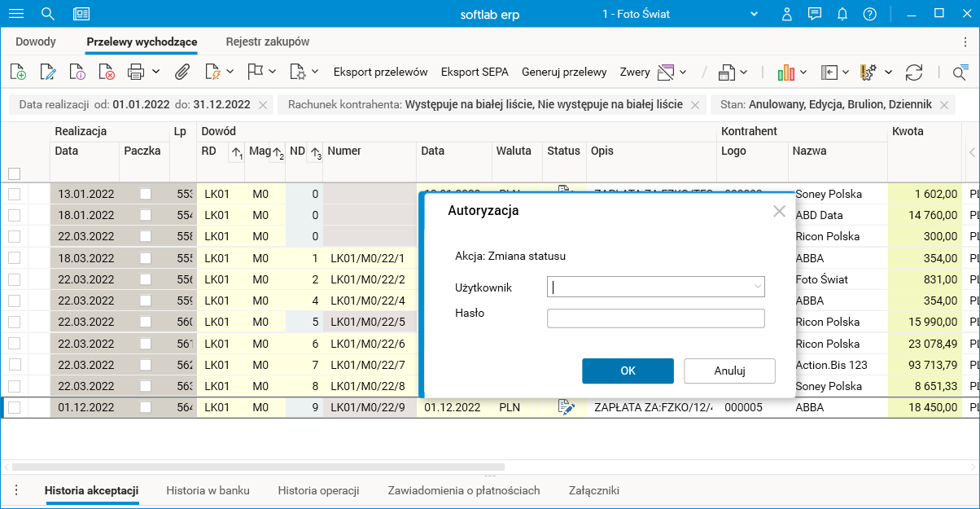Delete the selected transfer
This screenshot has width=980, height=509.
[107, 72]
